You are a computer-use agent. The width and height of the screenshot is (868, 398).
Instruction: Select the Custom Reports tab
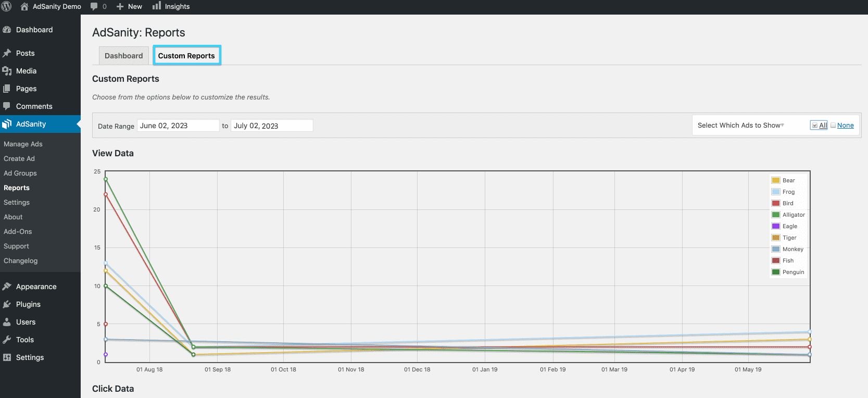point(186,56)
